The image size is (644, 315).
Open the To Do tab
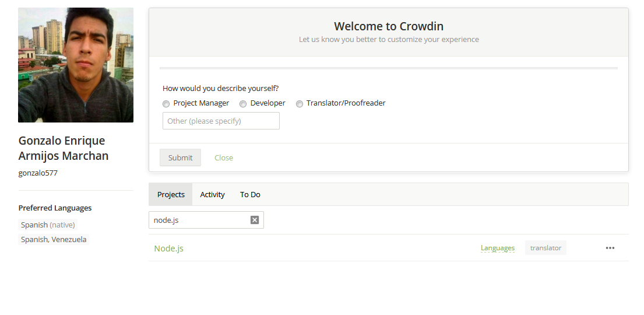tap(250, 194)
